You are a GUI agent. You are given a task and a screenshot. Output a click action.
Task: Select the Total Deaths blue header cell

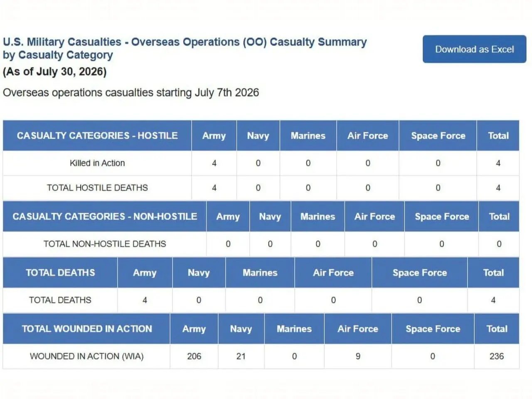tap(60, 273)
